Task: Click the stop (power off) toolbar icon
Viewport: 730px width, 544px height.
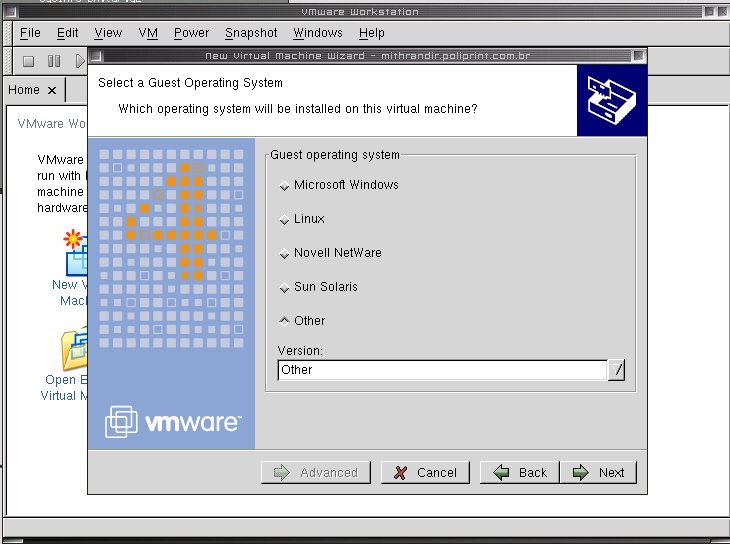Action: pos(29,61)
